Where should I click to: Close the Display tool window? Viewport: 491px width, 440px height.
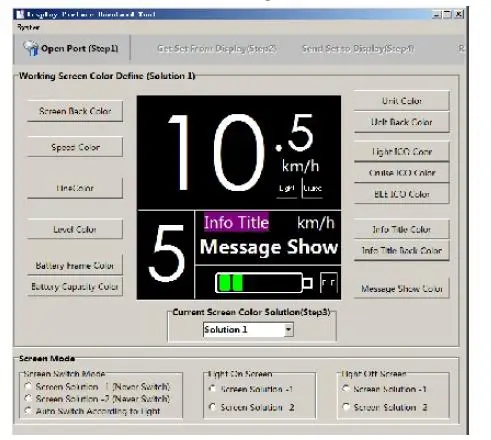click(459, 14)
